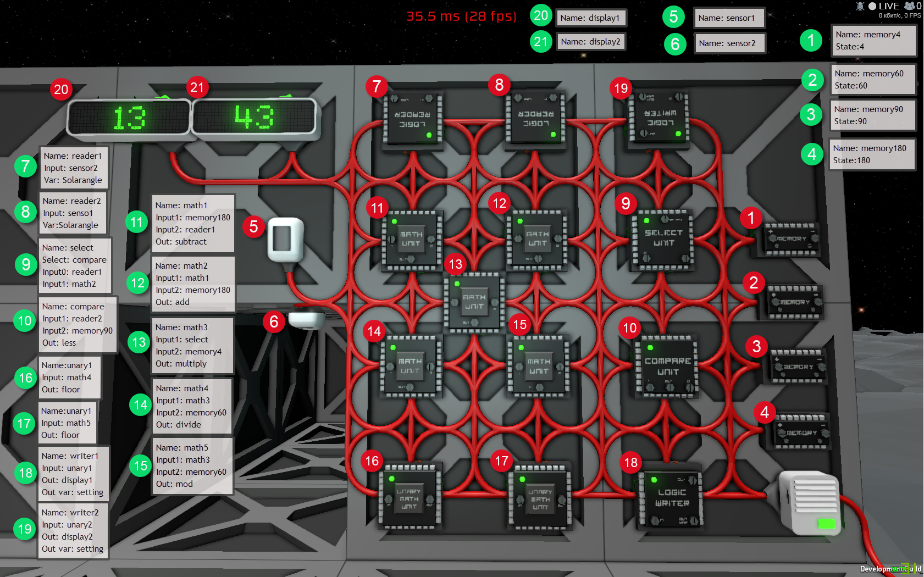The image size is (924, 577).
Task: Select the SELECT UNIT chip
Action: (x=663, y=239)
